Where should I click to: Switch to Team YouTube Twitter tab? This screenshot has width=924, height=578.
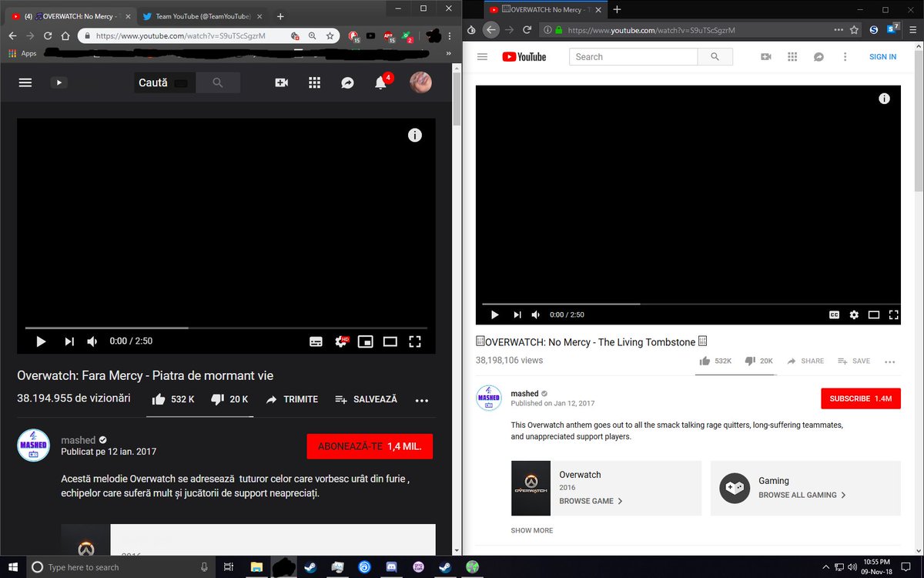(x=202, y=15)
